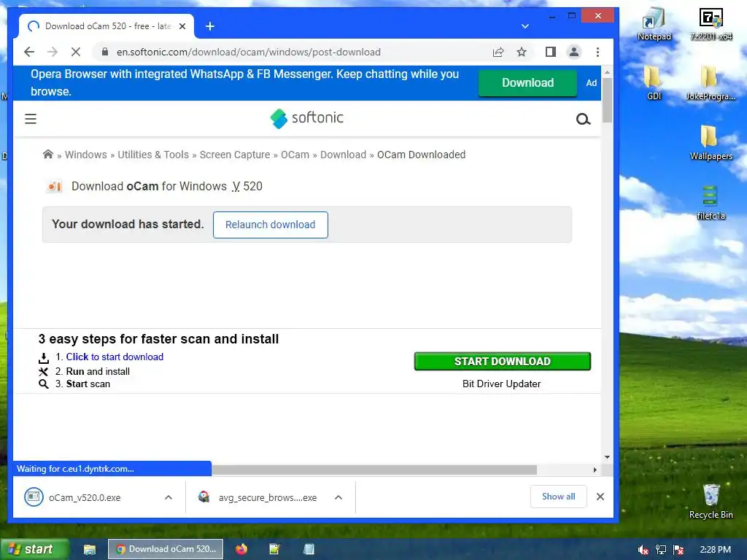Close the Download oCam 520 tab
This screenshot has height=560, width=747.
point(182,26)
